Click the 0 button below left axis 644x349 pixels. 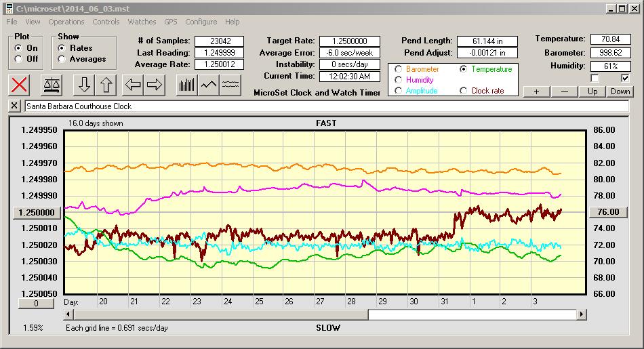point(36,304)
